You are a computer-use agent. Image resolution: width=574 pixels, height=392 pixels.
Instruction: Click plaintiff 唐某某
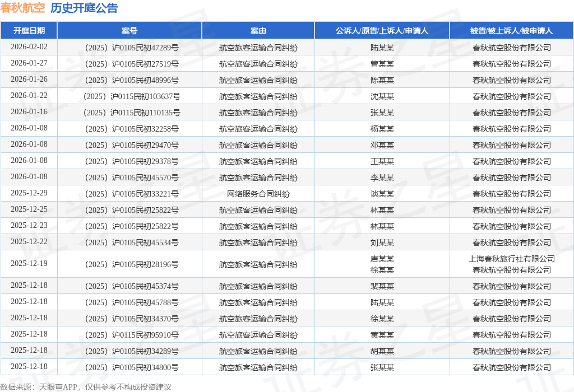click(x=382, y=259)
